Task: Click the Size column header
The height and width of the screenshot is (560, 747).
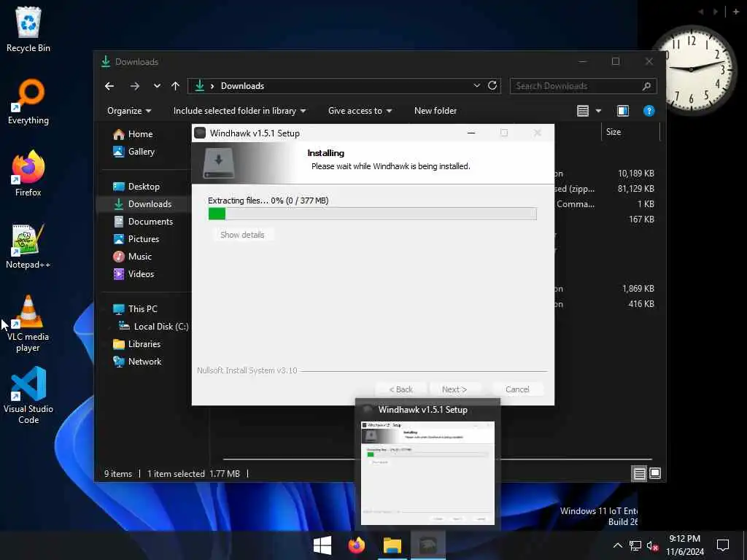Action: (x=630, y=133)
